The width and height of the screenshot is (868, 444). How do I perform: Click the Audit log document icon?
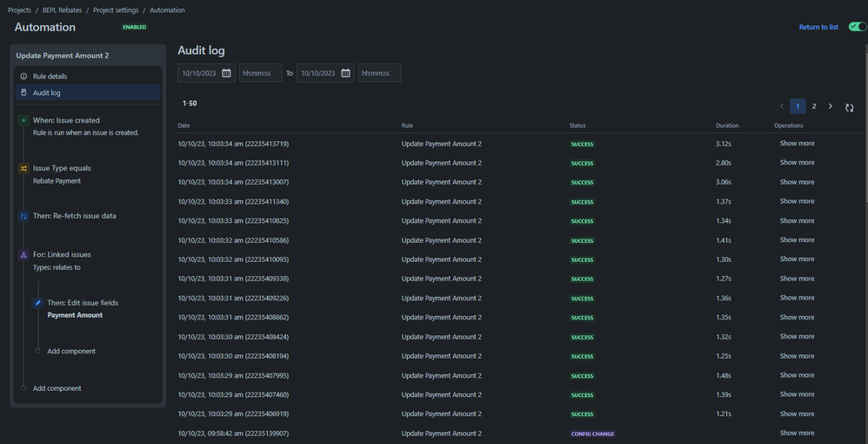[x=23, y=92]
